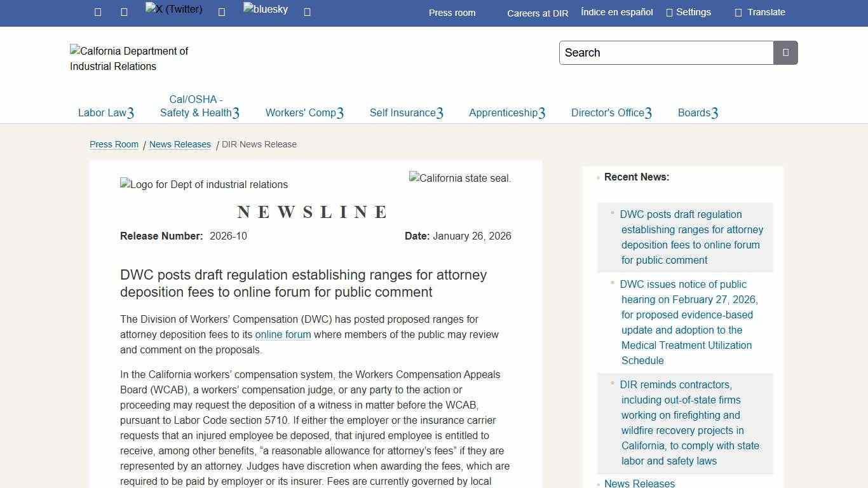Open the Translate option in the top bar
The image size is (868, 488).
(x=759, y=11)
